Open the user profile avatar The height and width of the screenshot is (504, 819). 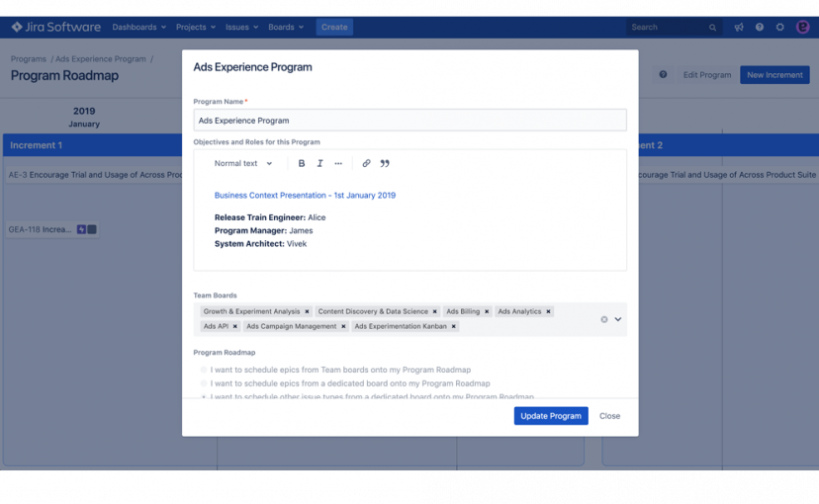(803, 27)
